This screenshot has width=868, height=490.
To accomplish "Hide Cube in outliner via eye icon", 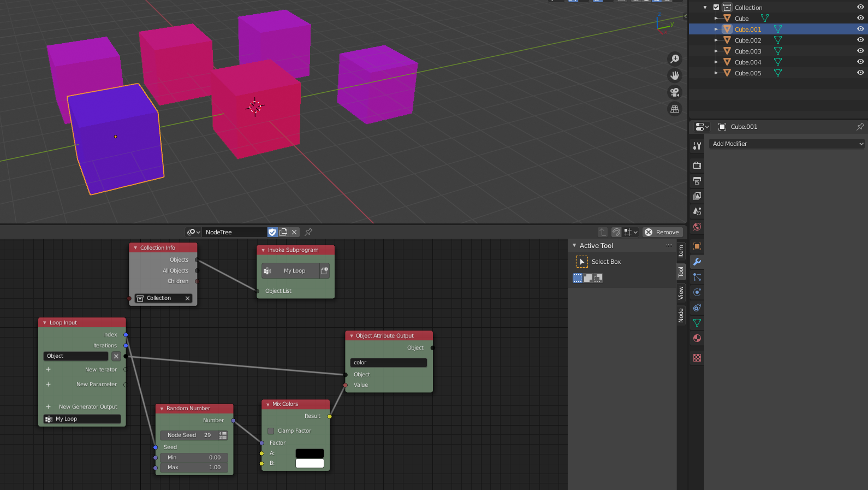I will pyautogui.click(x=860, y=18).
